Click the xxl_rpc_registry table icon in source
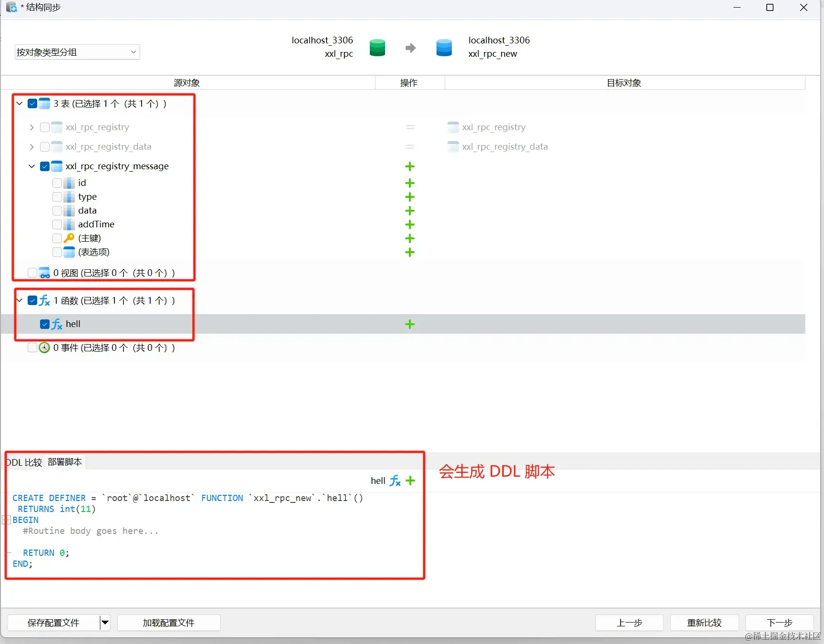Image resolution: width=824 pixels, height=644 pixels. pyautogui.click(x=57, y=127)
